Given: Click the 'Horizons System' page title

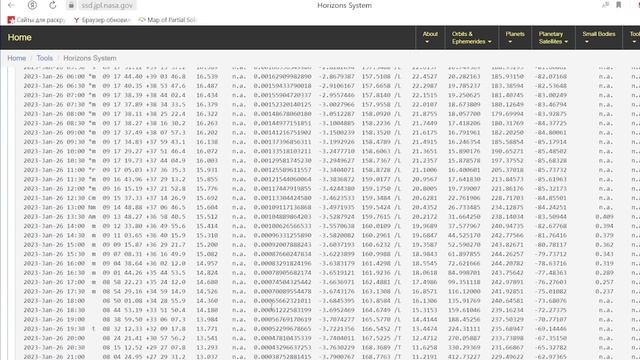Looking at the screenshot, I should [x=344, y=5].
